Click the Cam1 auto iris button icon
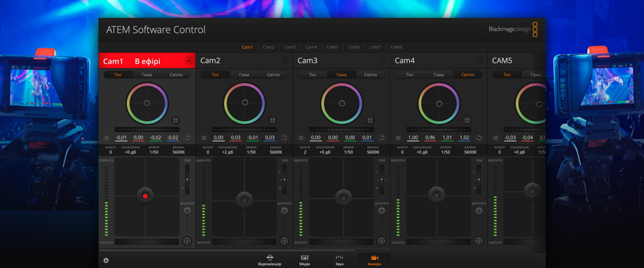This screenshot has height=268, width=644. (x=187, y=241)
